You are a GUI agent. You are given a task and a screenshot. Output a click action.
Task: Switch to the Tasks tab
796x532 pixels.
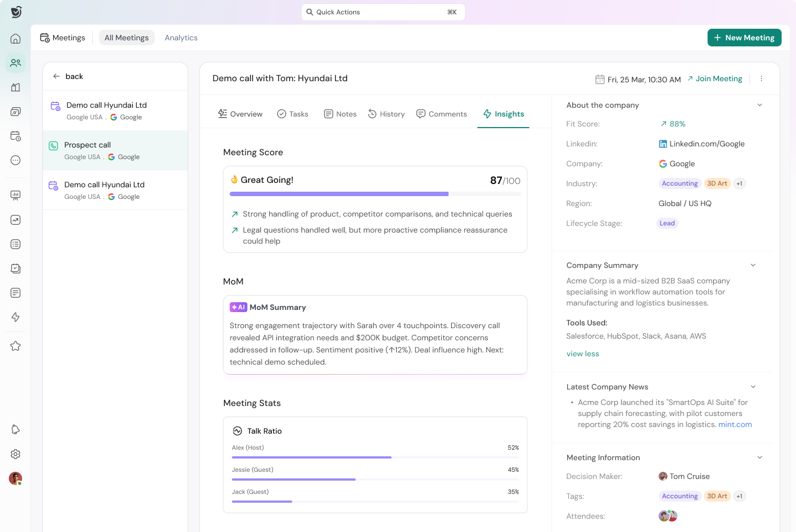(292, 114)
